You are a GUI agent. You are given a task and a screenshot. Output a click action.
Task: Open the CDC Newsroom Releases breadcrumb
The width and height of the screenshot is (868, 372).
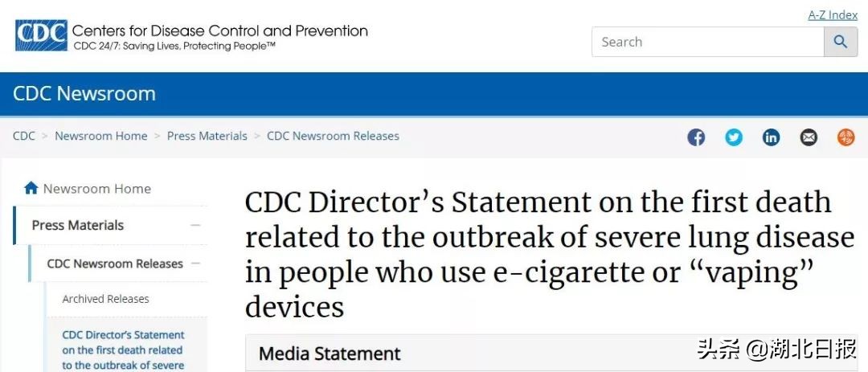333,136
